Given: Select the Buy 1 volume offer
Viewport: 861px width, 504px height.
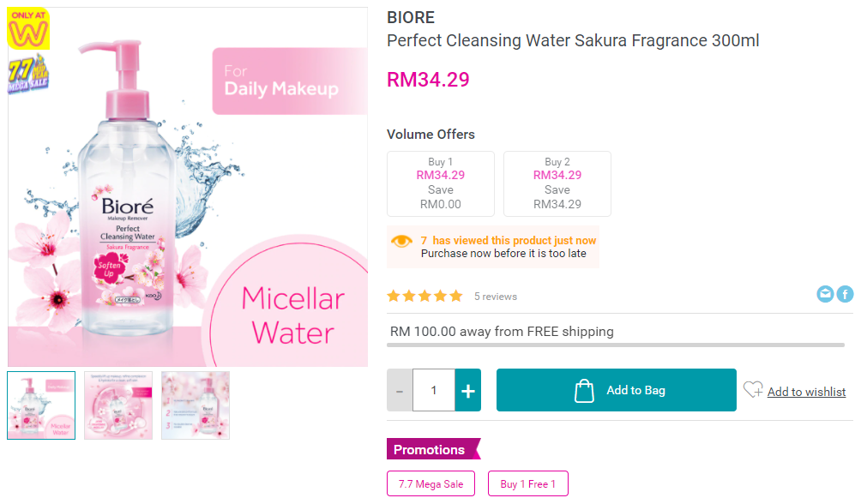Looking at the screenshot, I should pyautogui.click(x=441, y=183).
